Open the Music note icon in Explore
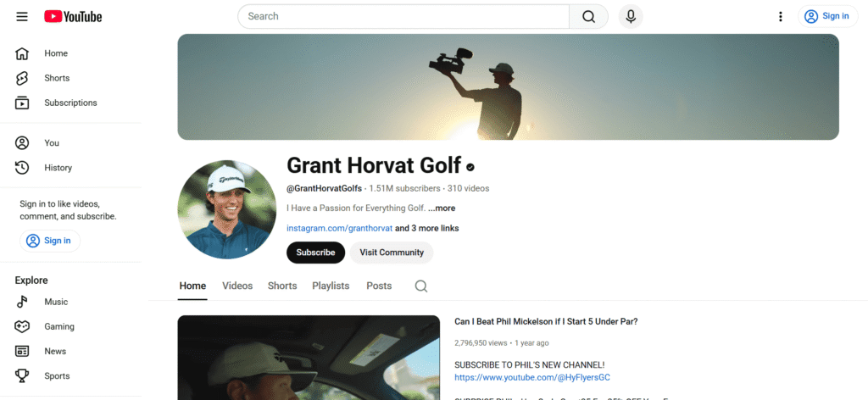This screenshot has height=400, width=868. (x=21, y=302)
